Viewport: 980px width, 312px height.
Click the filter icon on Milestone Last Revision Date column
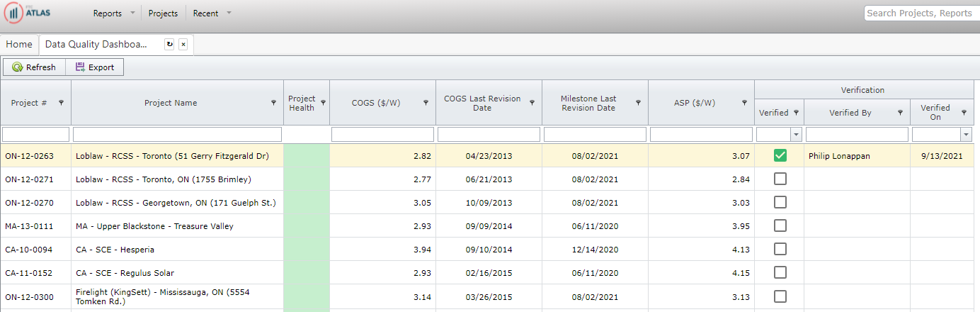click(638, 103)
